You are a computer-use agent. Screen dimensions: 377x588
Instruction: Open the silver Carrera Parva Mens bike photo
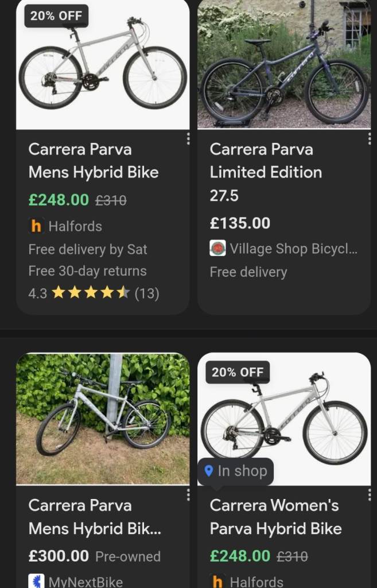coord(103,64)
